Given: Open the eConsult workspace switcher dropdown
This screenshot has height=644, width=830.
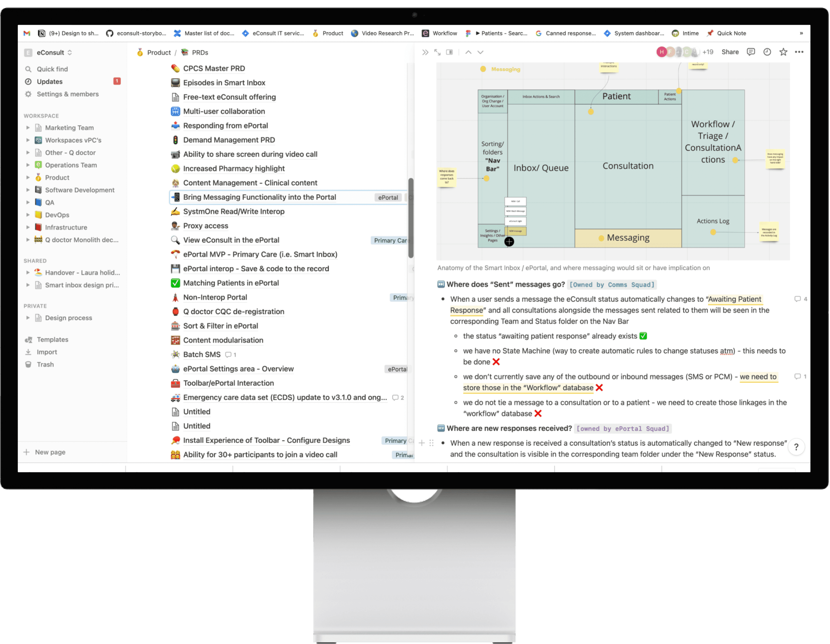Looking at the screenshot, I should tap(53, 52).
